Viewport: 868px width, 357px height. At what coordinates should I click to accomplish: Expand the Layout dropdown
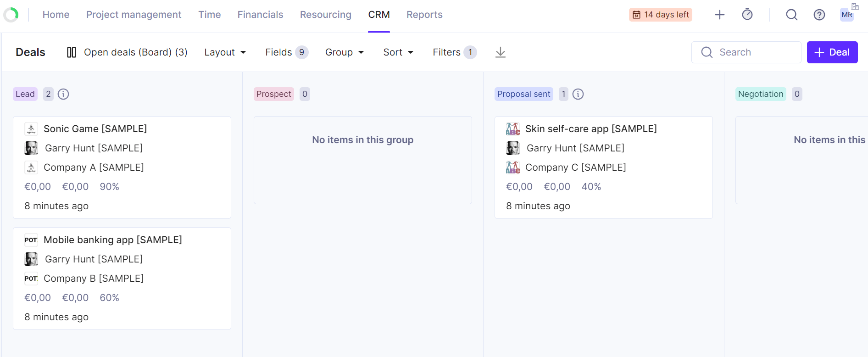[225, 52]
